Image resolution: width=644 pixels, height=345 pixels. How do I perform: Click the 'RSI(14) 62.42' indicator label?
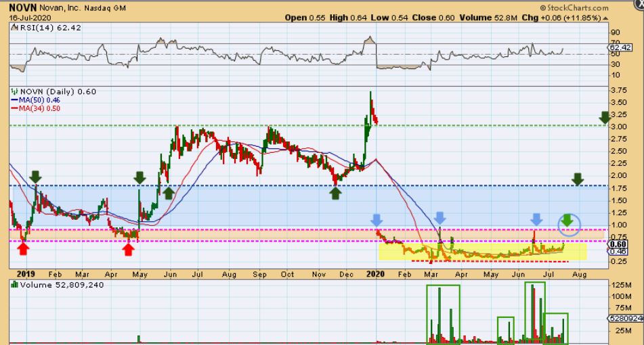pos(49,28)
